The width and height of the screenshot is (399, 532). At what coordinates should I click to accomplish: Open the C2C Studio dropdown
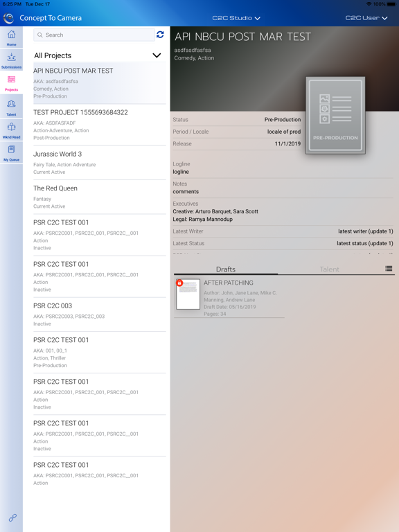pos(236,18)
